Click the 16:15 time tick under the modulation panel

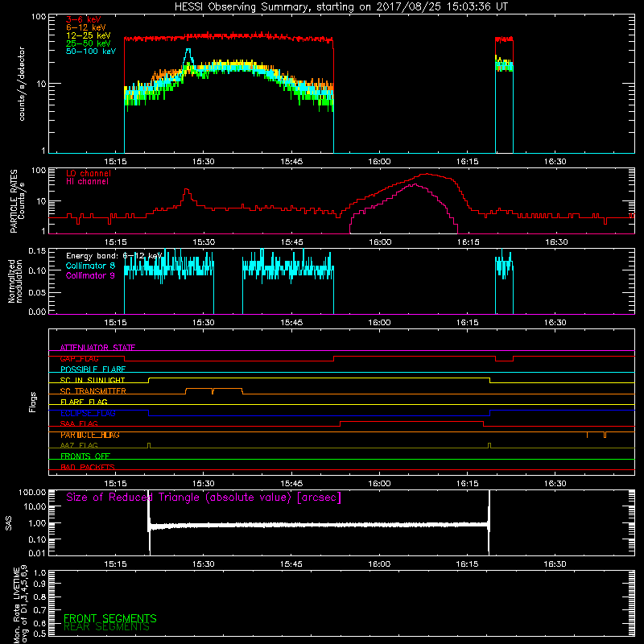point(468,323)
